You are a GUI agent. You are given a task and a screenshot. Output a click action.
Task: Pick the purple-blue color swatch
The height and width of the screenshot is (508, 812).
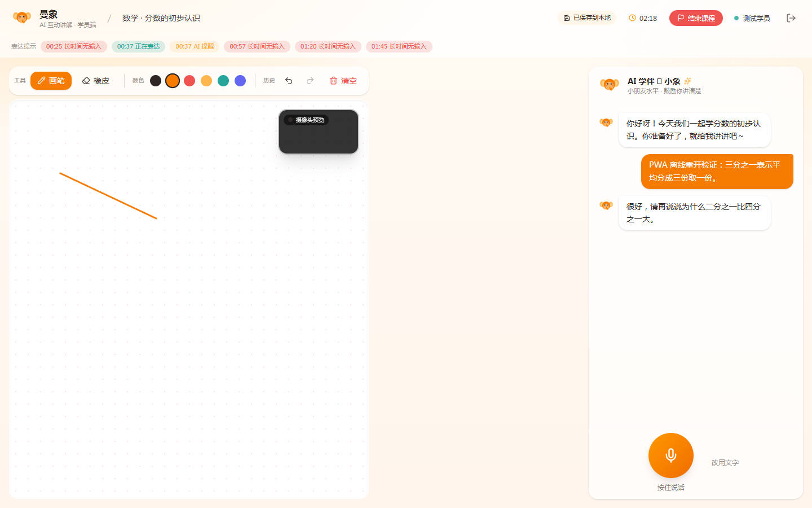coord(240,81)
